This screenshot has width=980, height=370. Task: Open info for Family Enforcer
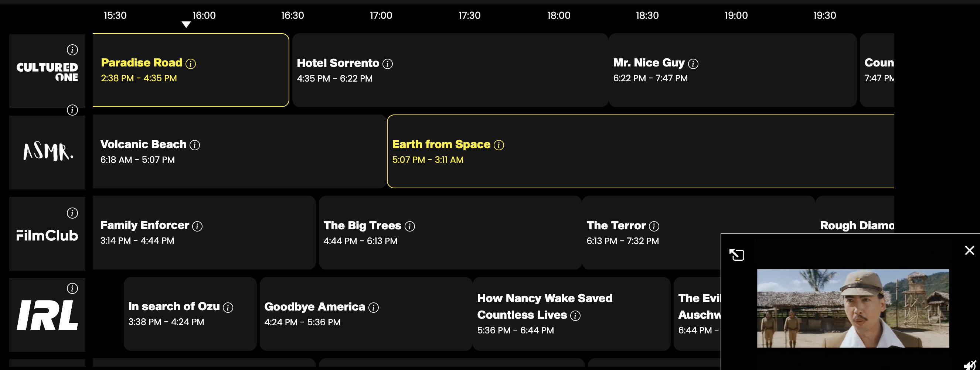[197, 226]
